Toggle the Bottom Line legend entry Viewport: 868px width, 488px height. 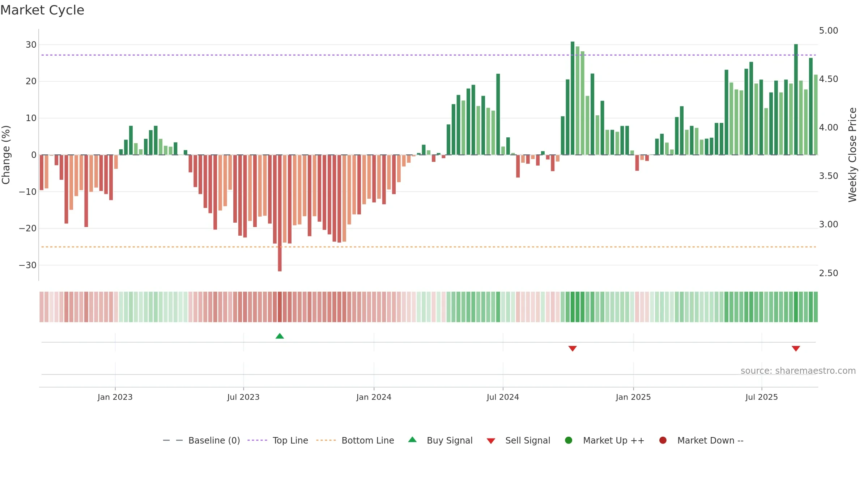pyautogui.click(x=355, y=440)
